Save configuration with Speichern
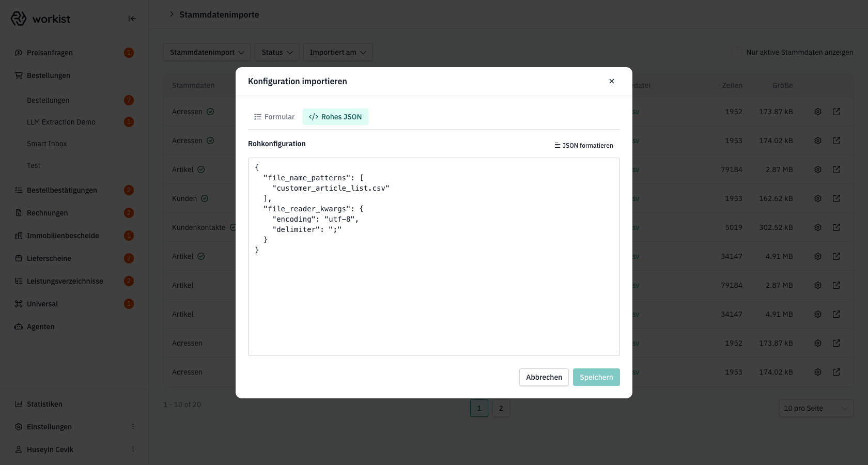This screenshot has width=868, height=465. [596, 377]
